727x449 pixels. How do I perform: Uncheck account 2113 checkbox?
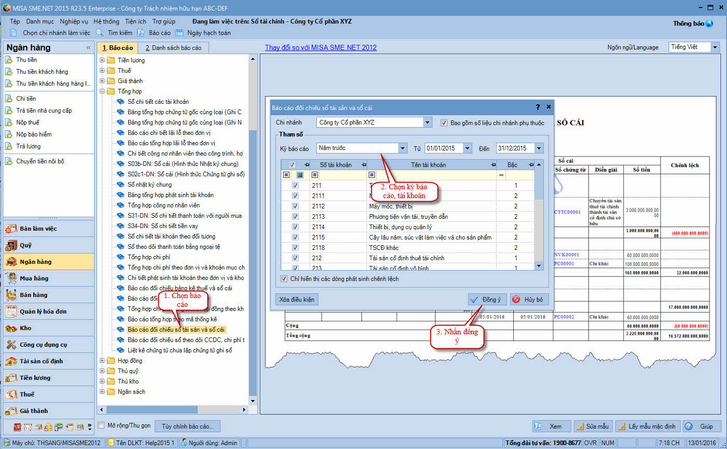295,217
